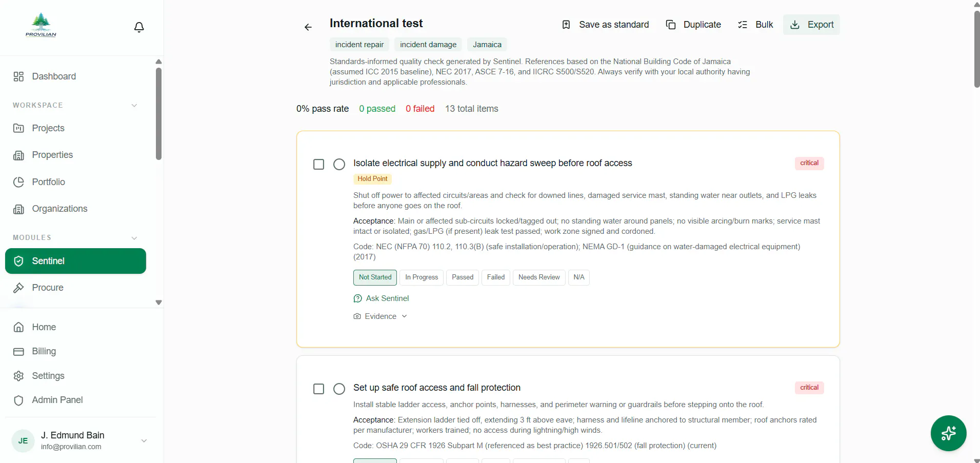Mark electrical item as Needs Review
The height and width of the screenshot is (463, 980).
pos(539,277)
